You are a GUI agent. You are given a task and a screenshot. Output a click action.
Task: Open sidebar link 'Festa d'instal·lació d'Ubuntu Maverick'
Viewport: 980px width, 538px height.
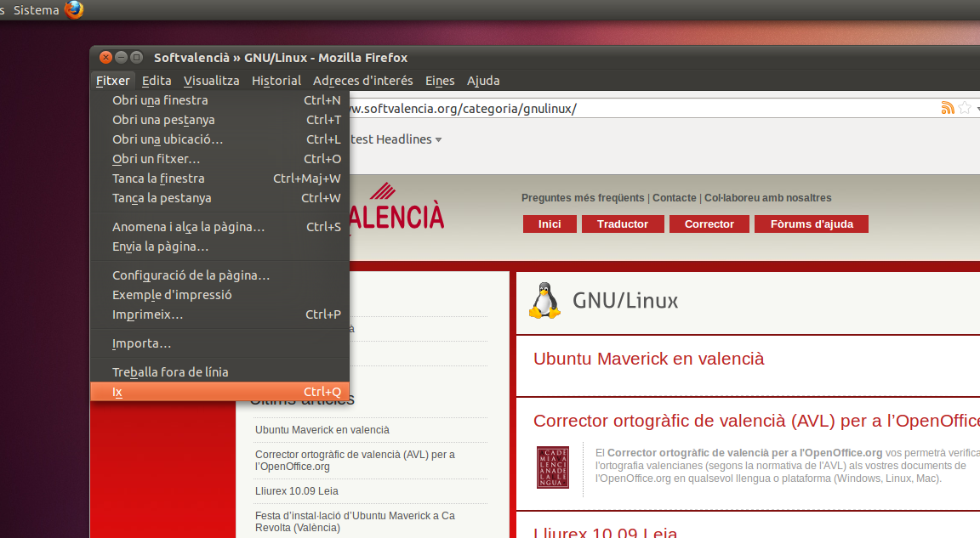click(355, 522)
